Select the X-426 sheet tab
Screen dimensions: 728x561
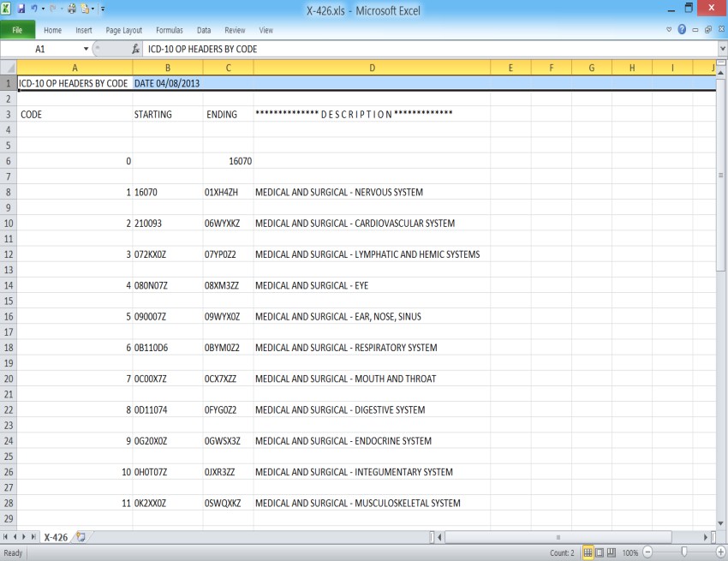pos(56,537)
